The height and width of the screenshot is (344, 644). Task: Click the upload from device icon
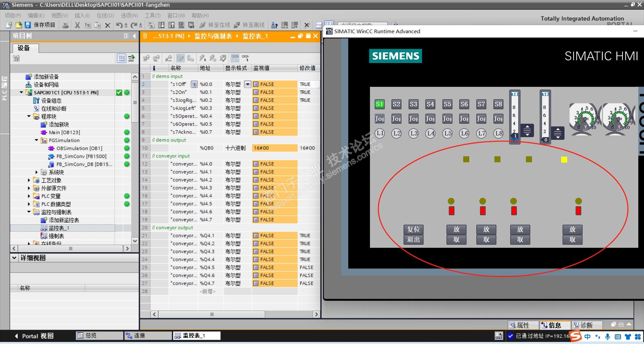(x=171, y=25)
